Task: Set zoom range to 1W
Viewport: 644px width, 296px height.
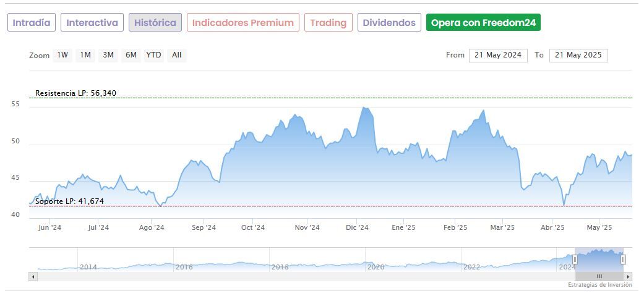Action: (x=62, y=55)
